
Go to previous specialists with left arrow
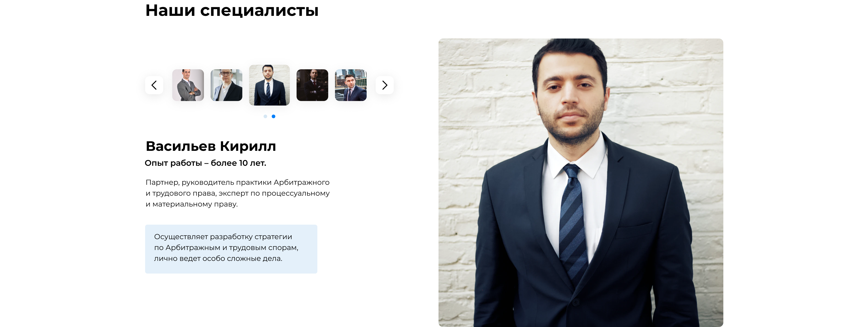[154, 85]
